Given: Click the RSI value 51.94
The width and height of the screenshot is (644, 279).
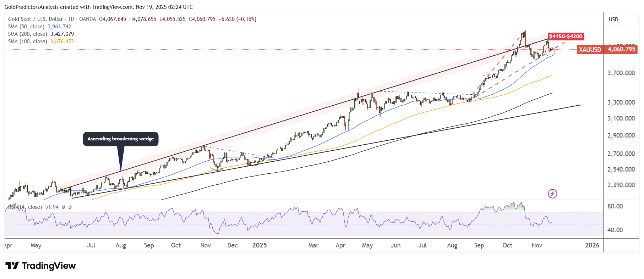Looking at the screenshot, I should point(52,207).
